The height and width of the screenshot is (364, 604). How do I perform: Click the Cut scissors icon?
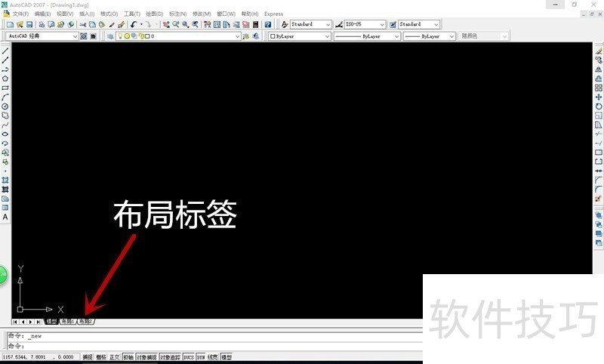[x=83, y=24]
